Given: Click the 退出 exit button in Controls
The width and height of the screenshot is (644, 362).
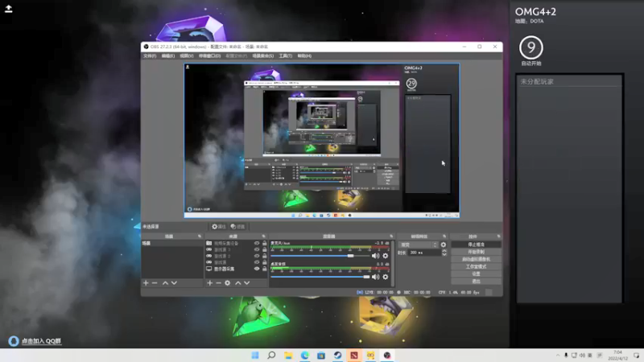Looking at the screenshot, I should [x=476, y=281].
